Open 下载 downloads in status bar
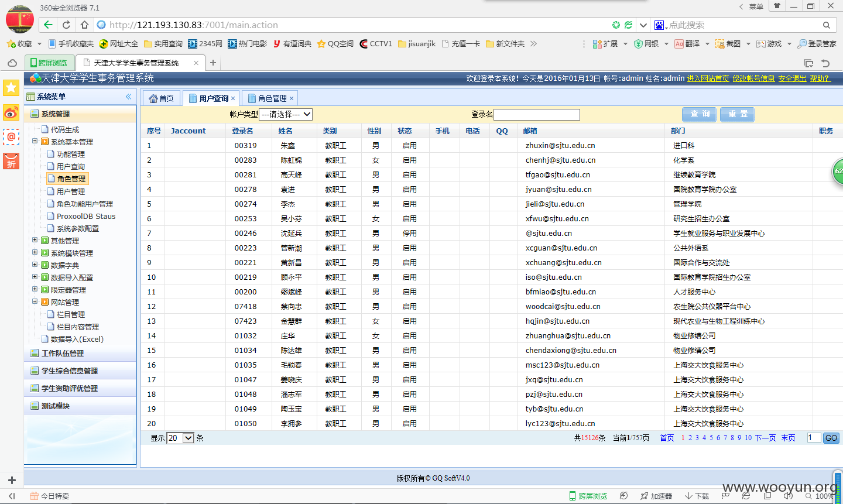Image resolution: width=843 pixels, height=504 pixels. tap(697, 496)
